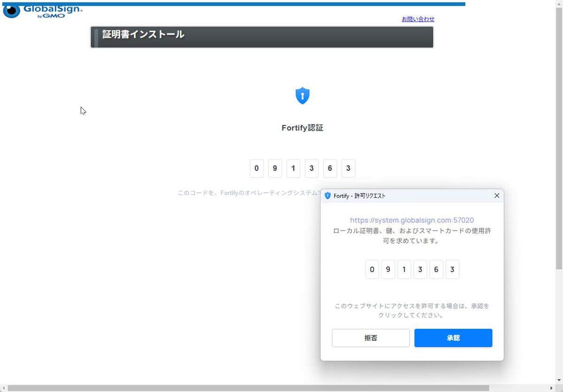Screen dimensions: 563x392
Task: Click the このコードを、Fortify instruction text on page
Action: point(249,193)
